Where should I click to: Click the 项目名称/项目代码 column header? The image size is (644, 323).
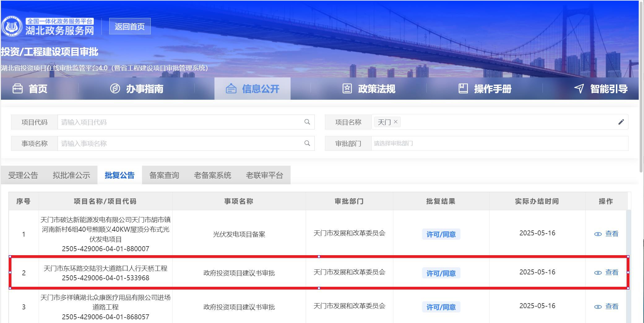coord(105,201)
